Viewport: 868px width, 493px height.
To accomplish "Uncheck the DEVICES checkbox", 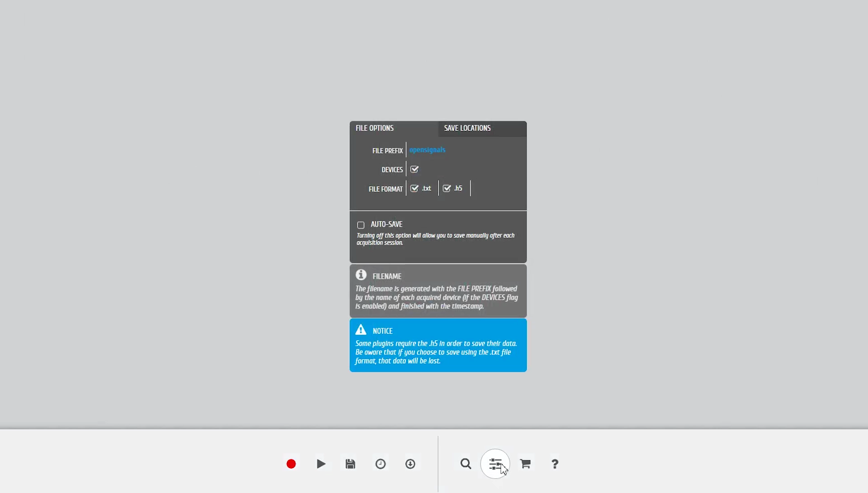I will 415,169.
